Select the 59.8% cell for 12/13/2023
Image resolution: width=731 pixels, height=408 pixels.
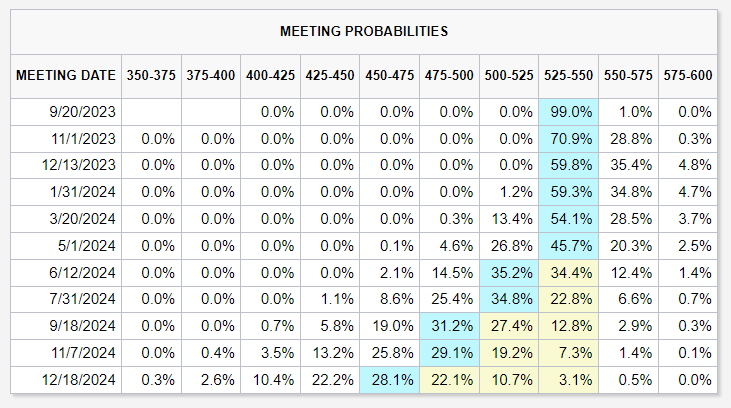[x=568, y=166]
